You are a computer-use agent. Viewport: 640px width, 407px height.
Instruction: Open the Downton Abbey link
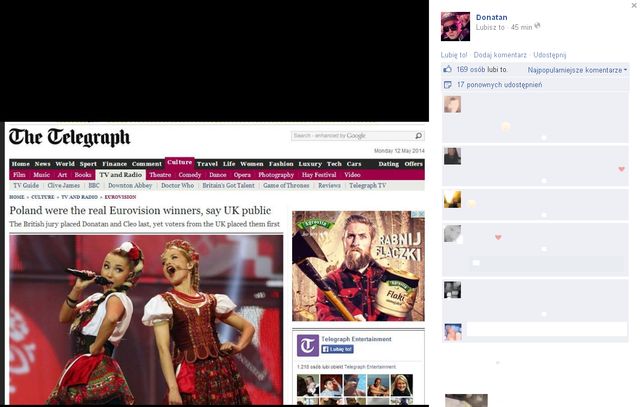pos(130,185)
